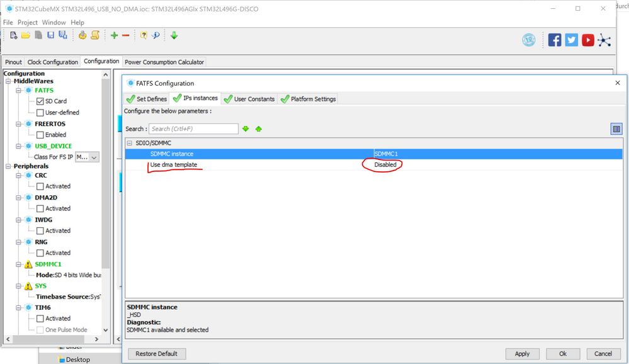Viewport: 629px width, 364px height.
Task: Click the red minus toolbar icon
Action: point(125,35)
